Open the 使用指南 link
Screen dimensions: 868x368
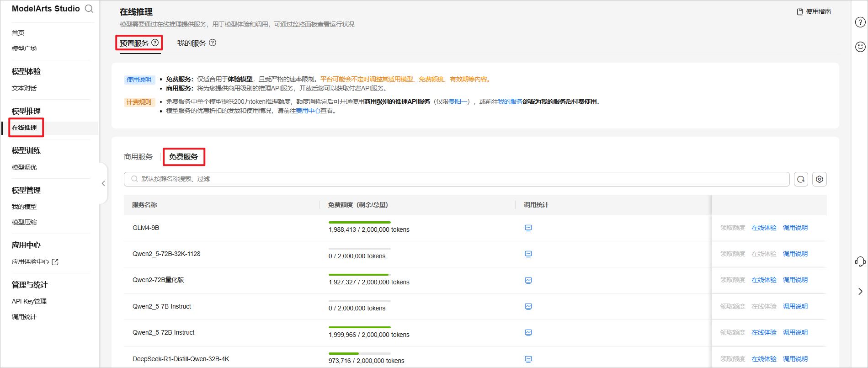[814, 12]
